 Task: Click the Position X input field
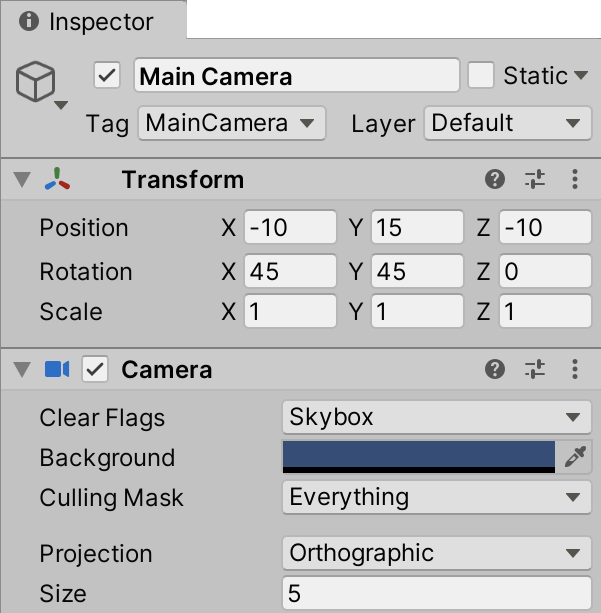click(x=290, y=228)
